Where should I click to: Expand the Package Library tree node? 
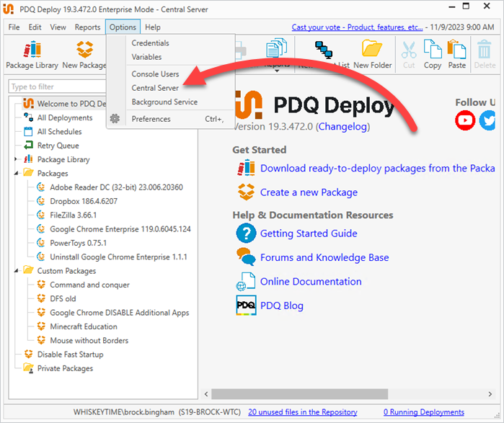pos(16,159)
